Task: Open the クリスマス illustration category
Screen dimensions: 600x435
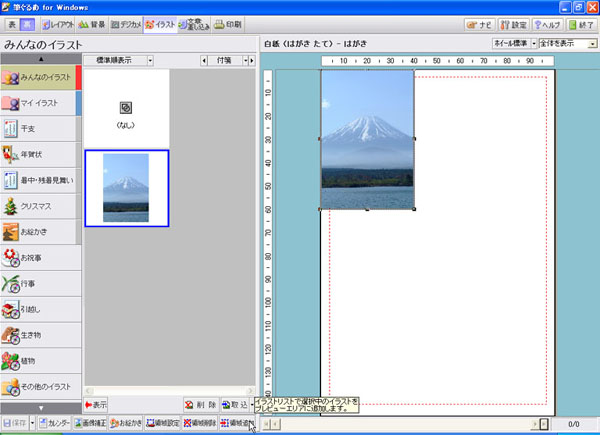Action: coord(40,206)
